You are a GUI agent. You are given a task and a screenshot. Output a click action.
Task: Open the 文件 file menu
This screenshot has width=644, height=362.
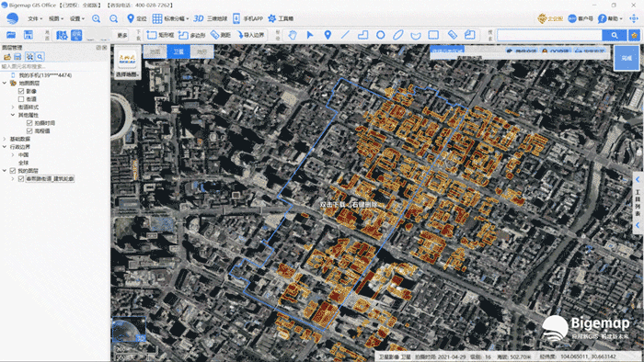point(35,19)
